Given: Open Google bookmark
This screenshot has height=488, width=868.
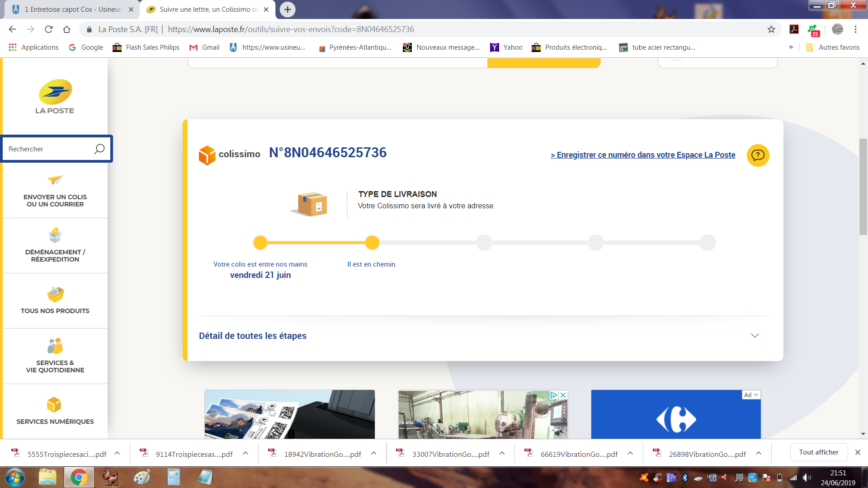Looking at the screenshot, I should (86, 47).
